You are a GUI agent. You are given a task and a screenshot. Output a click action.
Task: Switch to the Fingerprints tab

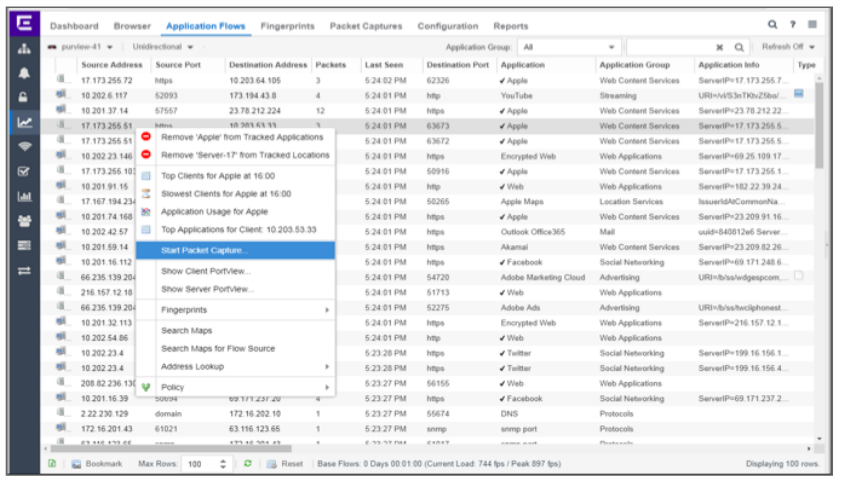click(287, 26)
